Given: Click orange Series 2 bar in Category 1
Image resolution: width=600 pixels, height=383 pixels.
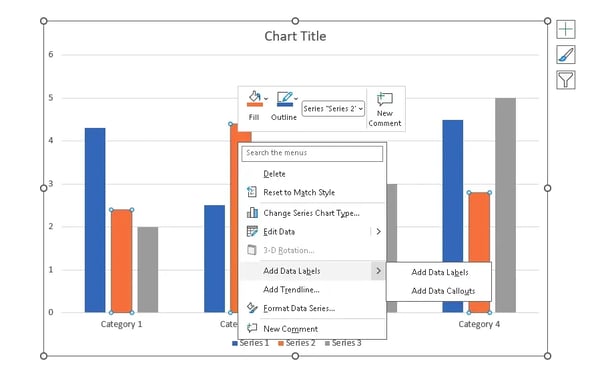Looking at the screenshot, I should 121,261.
